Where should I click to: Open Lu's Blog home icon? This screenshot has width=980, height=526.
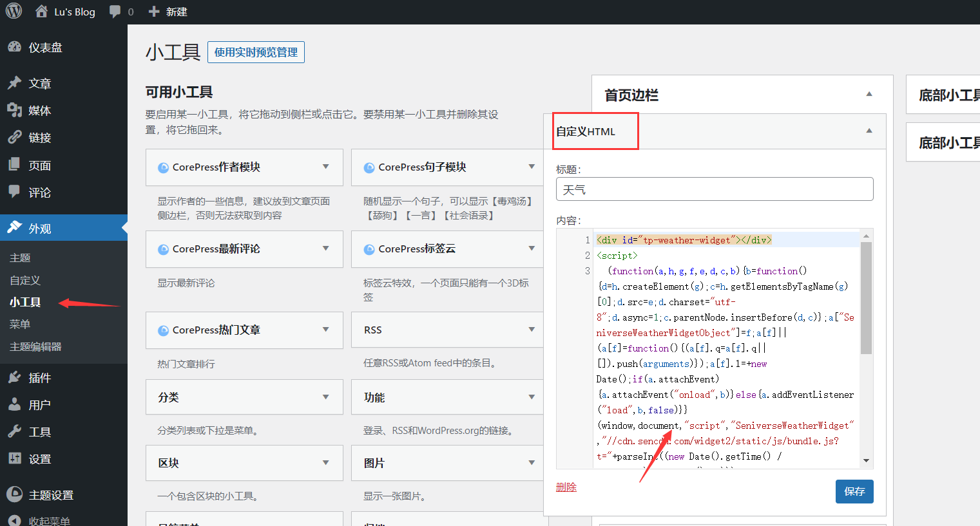(x=41, y=12)
